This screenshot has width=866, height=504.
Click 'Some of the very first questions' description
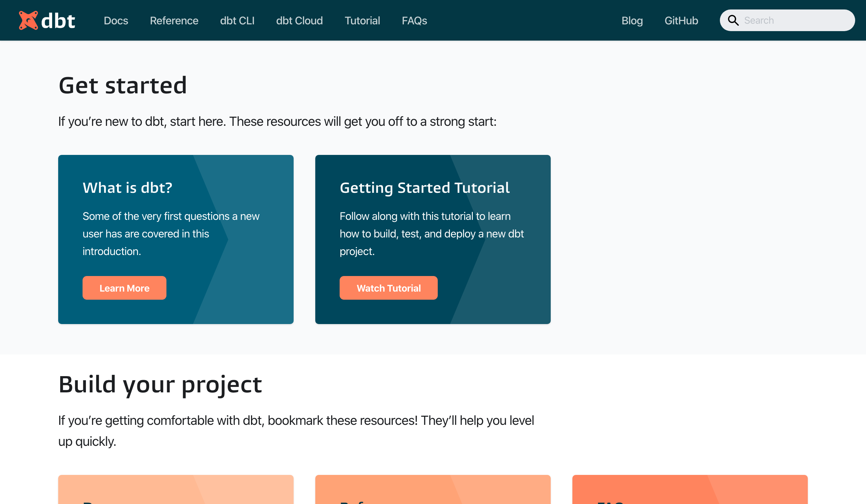click(x=171, y=234)
